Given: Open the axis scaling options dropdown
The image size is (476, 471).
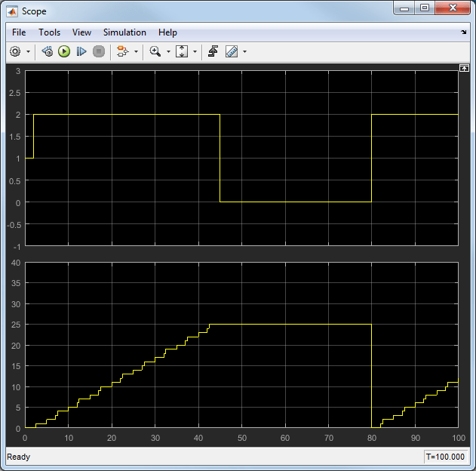Looking at the screenshot, I should [x=195, y=51].
